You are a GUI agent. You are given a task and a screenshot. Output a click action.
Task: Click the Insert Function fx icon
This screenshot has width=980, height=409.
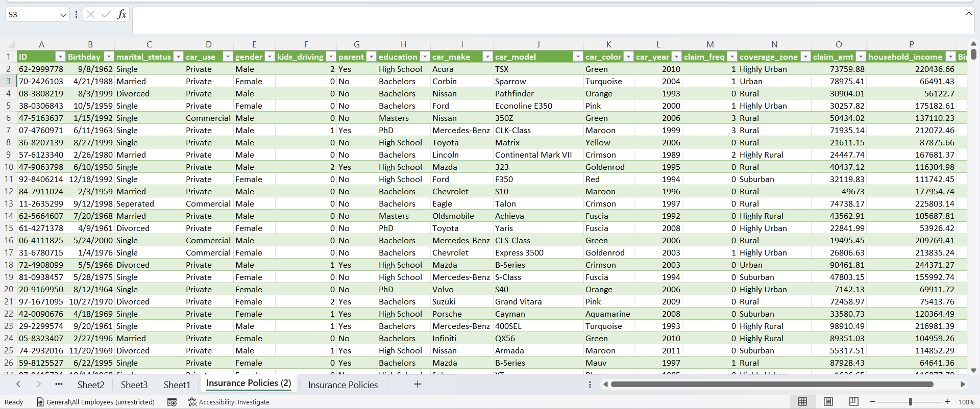[x=121, y=14]
